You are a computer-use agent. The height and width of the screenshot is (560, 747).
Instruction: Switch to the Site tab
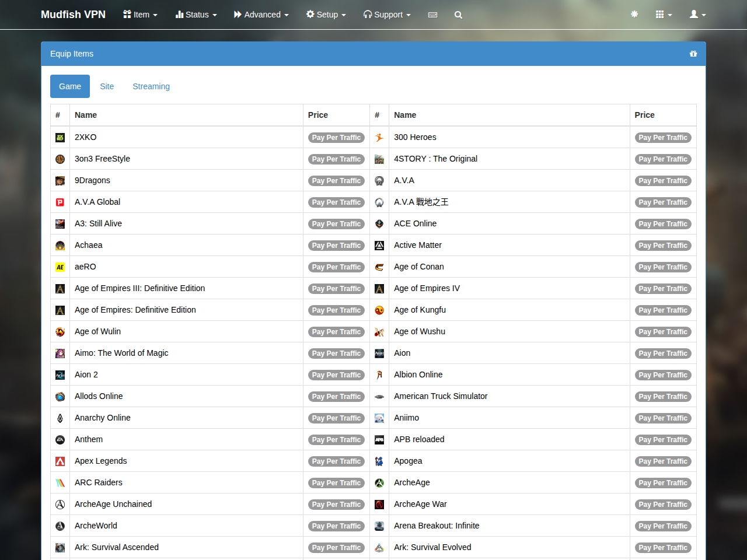coord(107,86)
